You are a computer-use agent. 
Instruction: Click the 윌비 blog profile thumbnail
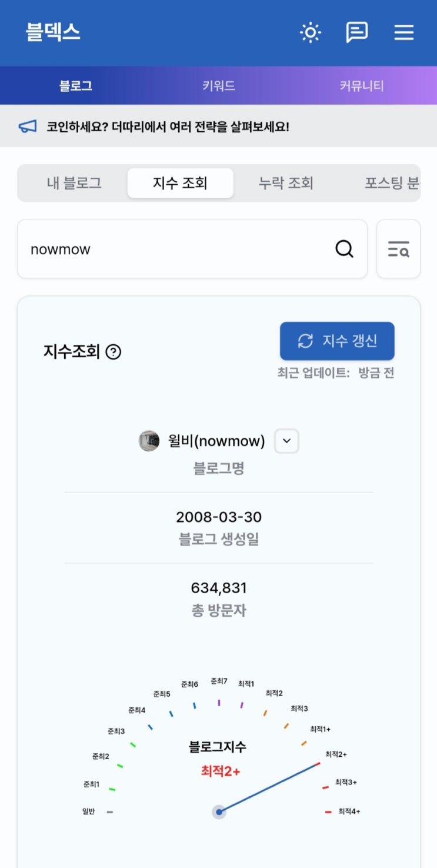tap(149, 441)
